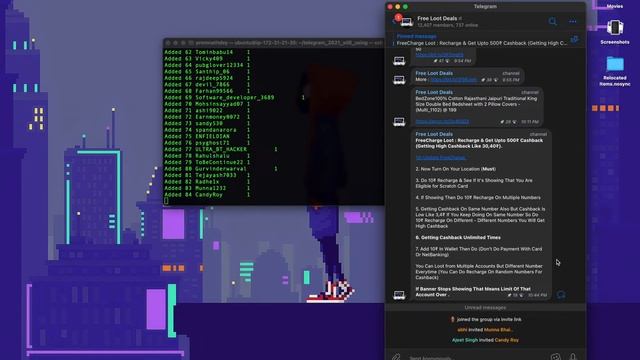640x360 pixels.
Task: Open the three-dots more menu in Telegram header
Action: point(573,21)
